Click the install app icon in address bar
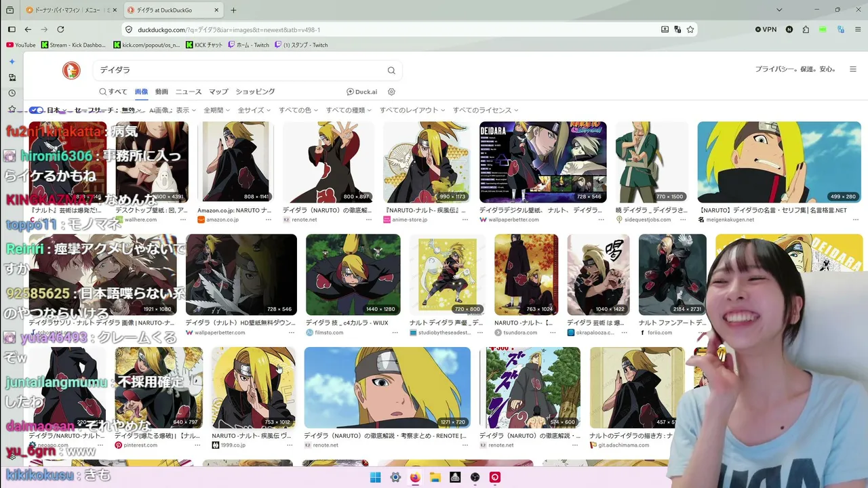Screen dimensions: 868x488 point(665,30)
